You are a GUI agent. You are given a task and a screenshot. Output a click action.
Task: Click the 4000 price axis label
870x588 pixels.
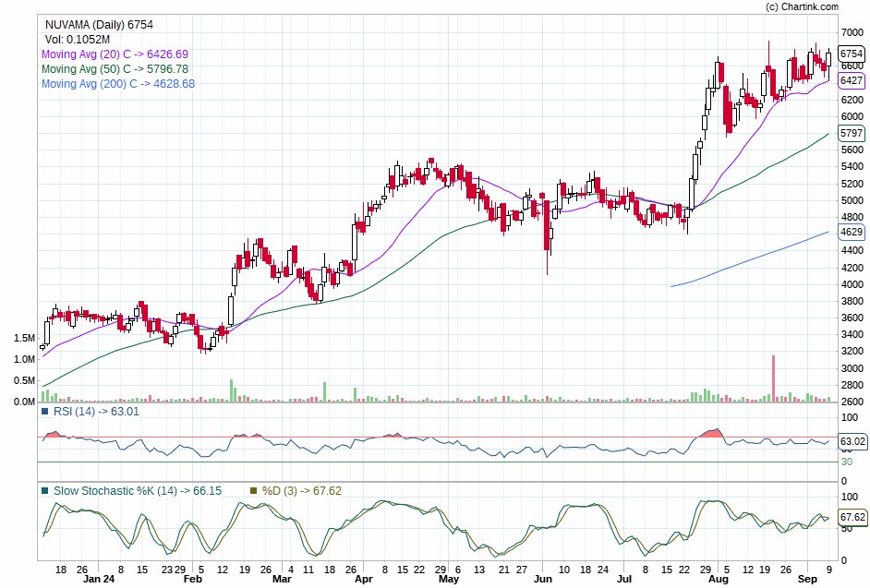[x=852, y=284]
